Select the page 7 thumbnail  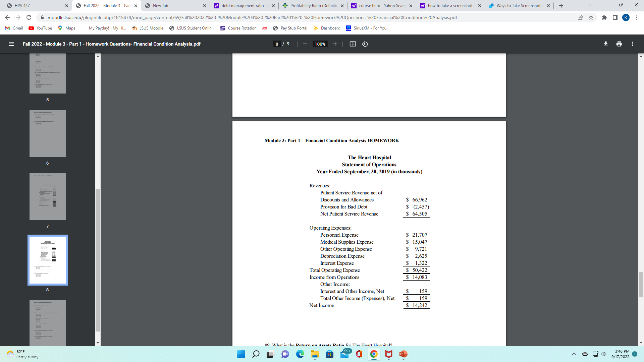(47, 197)
